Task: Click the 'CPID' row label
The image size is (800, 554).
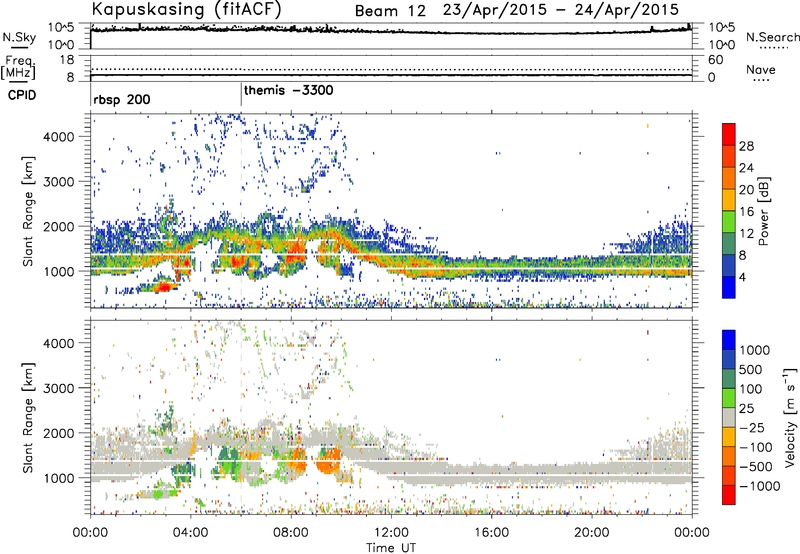Action: [22, 95]
